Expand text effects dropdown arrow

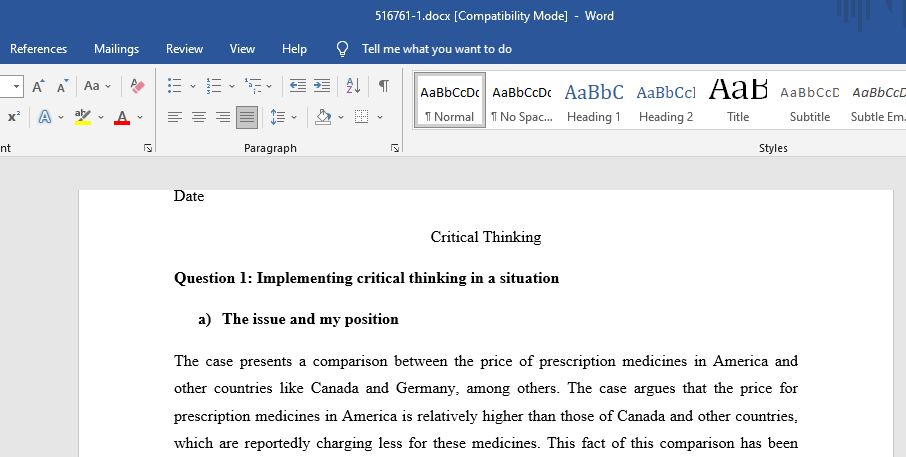click(61, 117)
